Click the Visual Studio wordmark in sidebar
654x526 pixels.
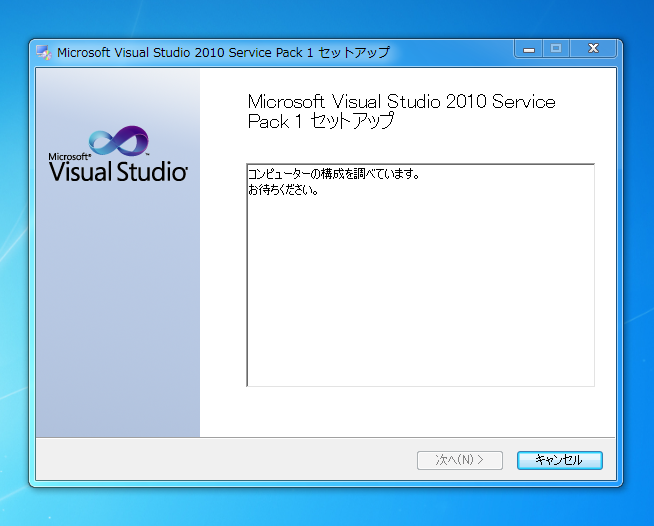tap(118, 171)
